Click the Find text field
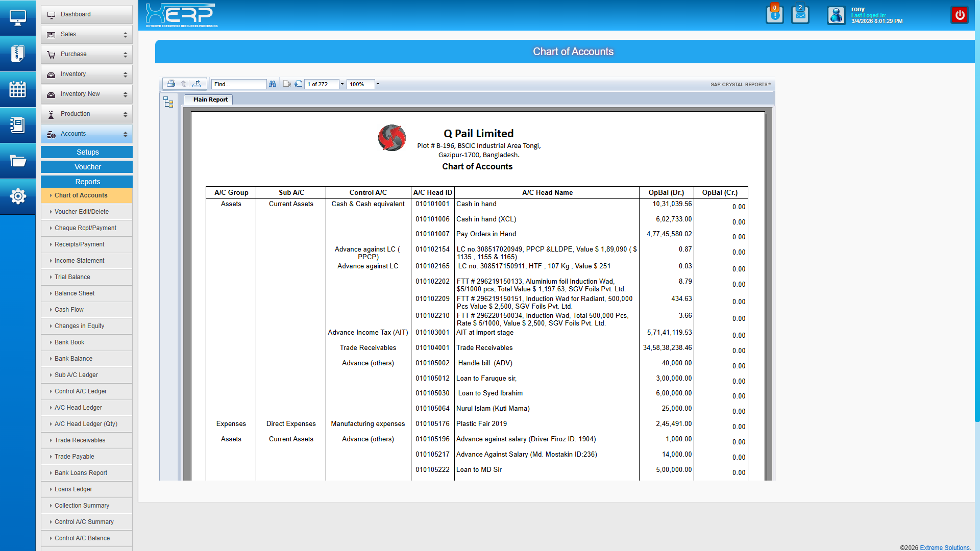The height and width of the screenshot is (551, 980). click(238, 84)
